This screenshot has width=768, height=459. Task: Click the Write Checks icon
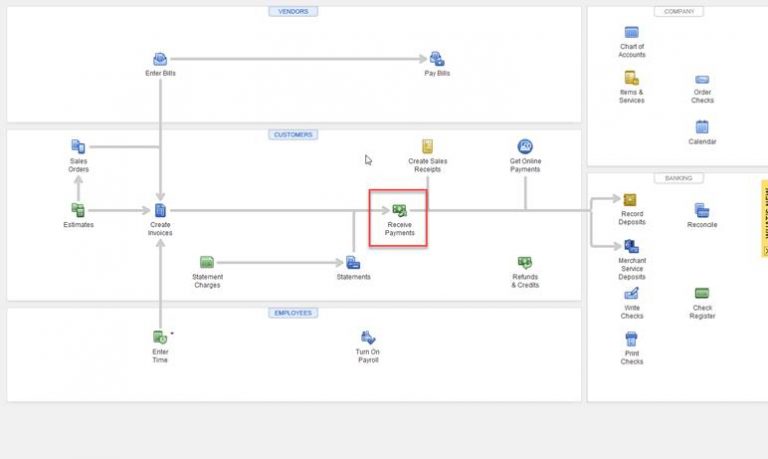pos(631,294)
